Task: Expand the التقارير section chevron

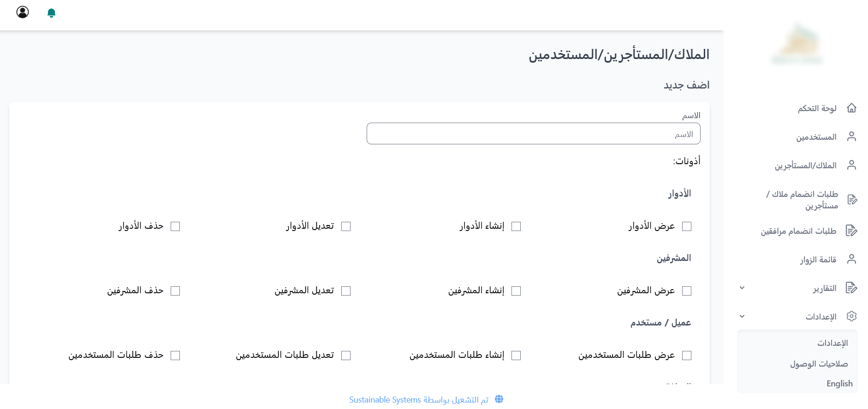Action: coord(742,288)
